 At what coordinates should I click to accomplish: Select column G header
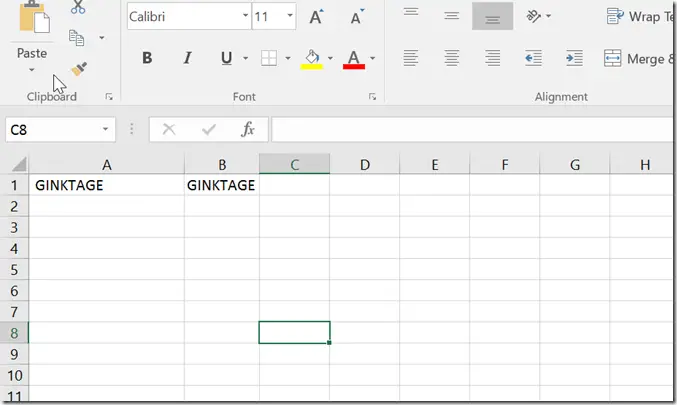pyautogui.click(x=575, y=165)
